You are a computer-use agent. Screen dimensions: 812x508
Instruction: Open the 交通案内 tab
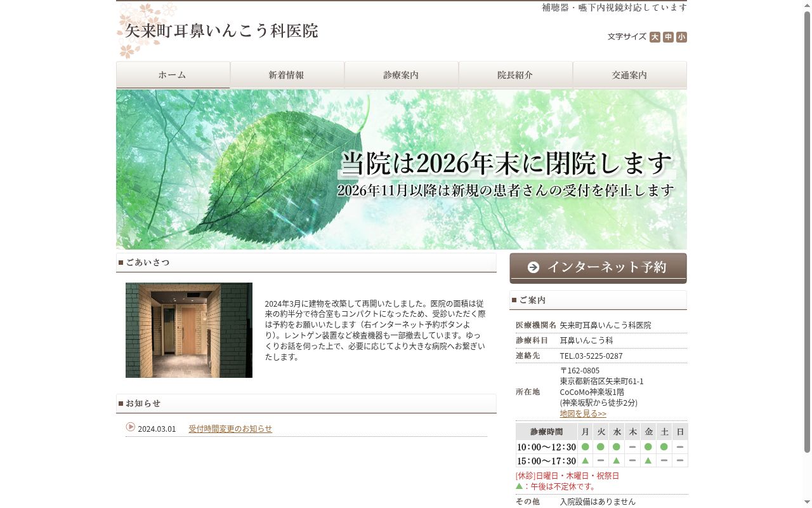[x=630, y=75]
